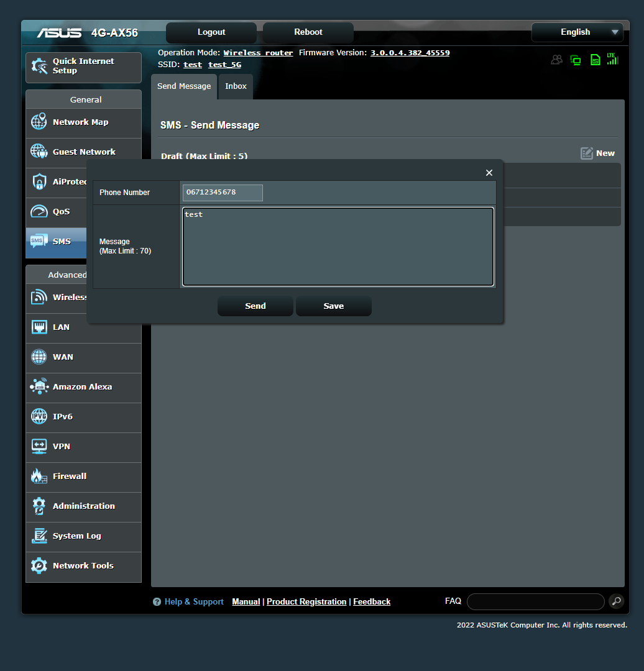Viewport: 644px width, 671px height.
Task: Click the test_5G SSID link
Action: (x=225, y=65)
